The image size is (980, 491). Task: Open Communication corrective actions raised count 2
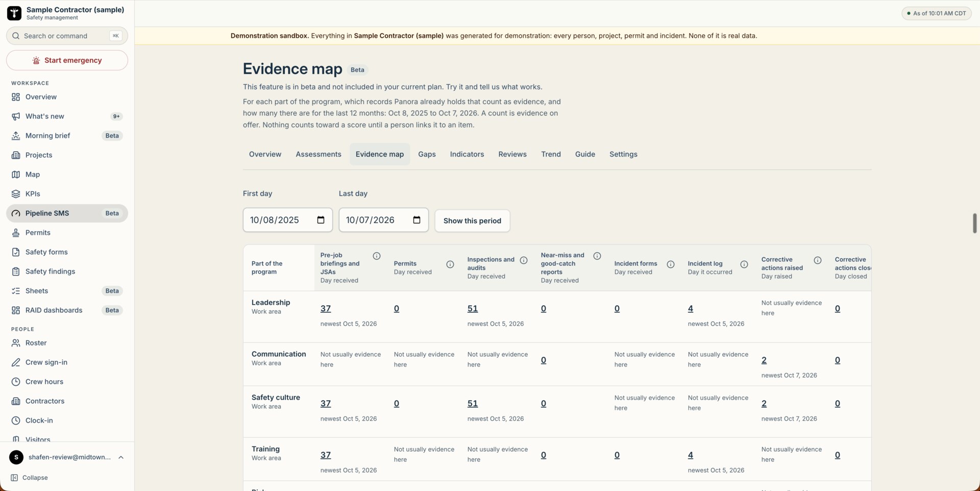coord(764,360)
